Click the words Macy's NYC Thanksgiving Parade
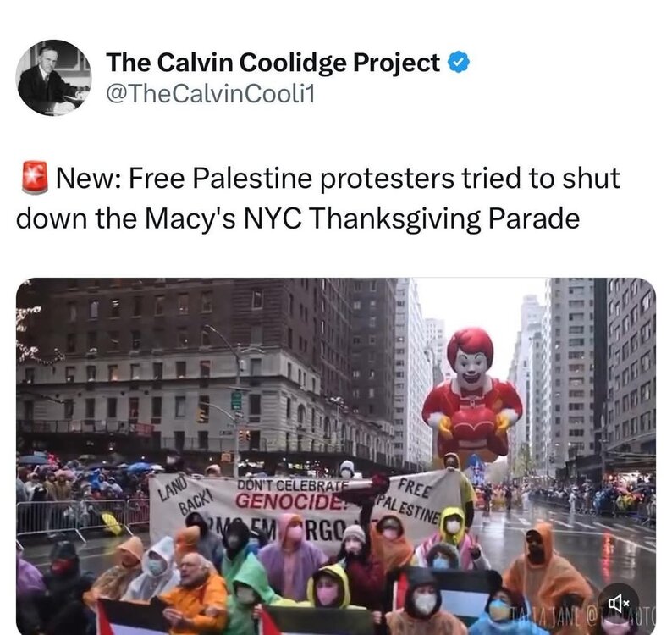This screenshot has width=672, height=635. point(362,218)
